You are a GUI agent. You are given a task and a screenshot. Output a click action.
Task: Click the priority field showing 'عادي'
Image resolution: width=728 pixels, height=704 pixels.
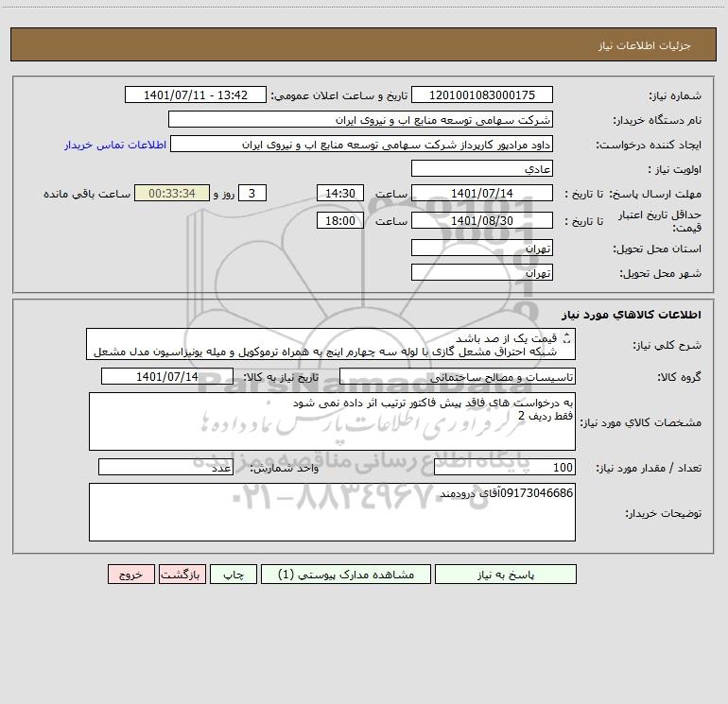pos(482,168)
